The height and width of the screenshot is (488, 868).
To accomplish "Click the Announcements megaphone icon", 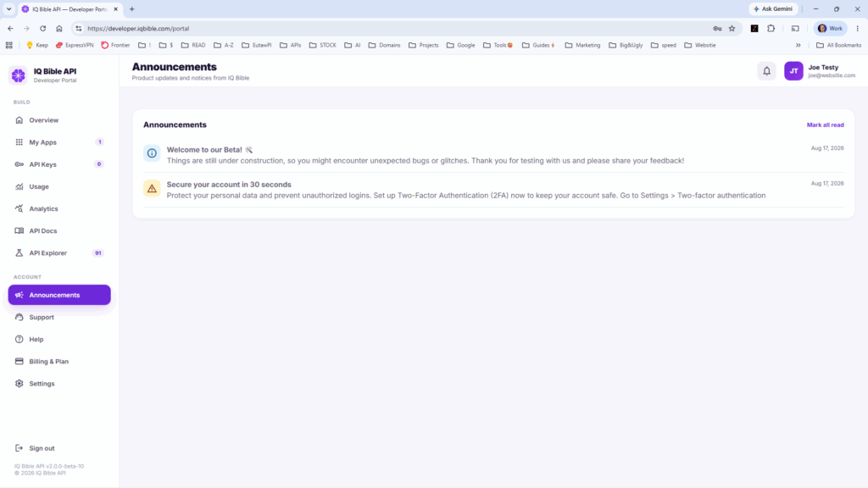I will click(x=19, y=295).
